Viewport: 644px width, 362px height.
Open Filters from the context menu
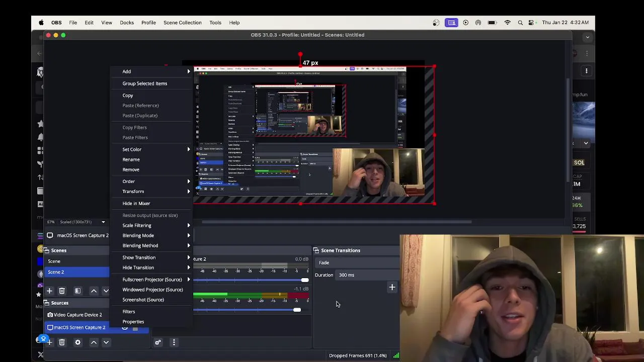129,312
